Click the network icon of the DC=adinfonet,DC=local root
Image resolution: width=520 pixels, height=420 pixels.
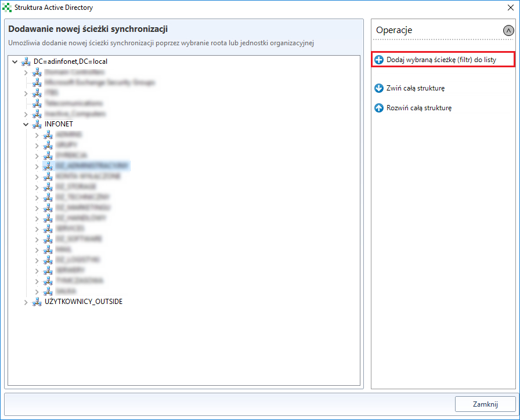pyautogui.click(x=26, y=61)
